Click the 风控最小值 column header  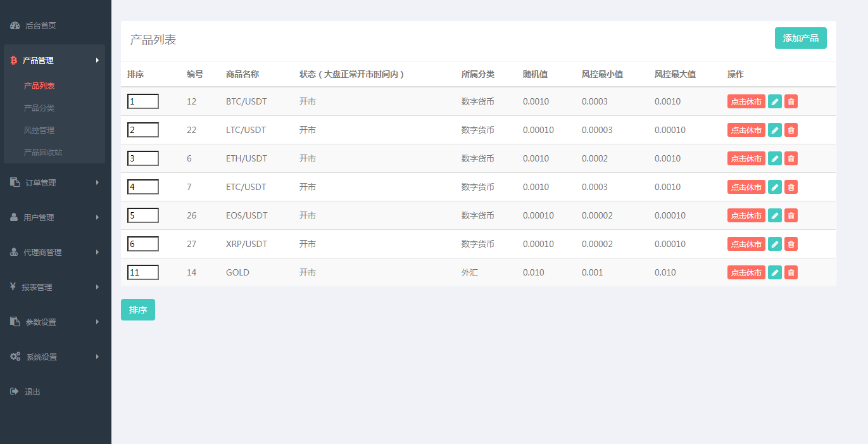coord(602,74)
